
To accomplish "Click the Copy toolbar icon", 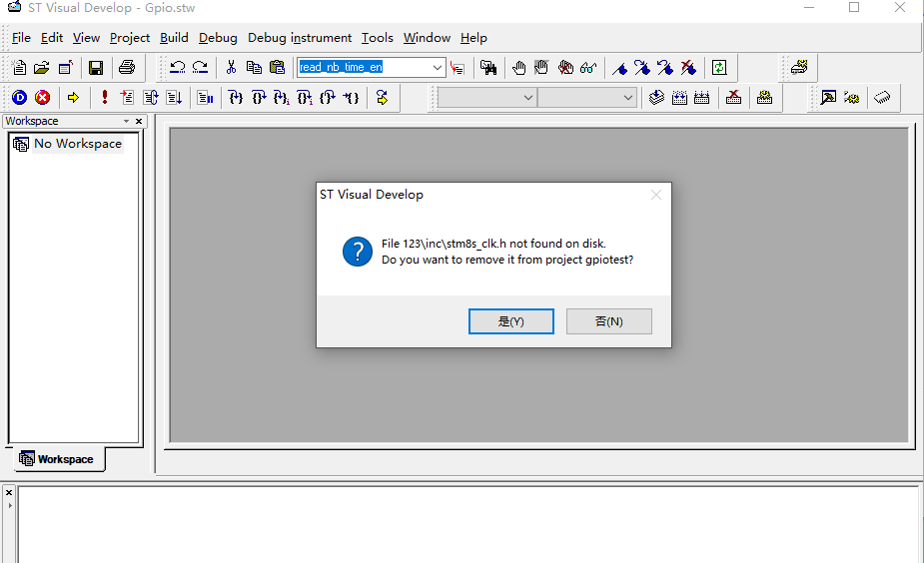I will coord(254,68).
